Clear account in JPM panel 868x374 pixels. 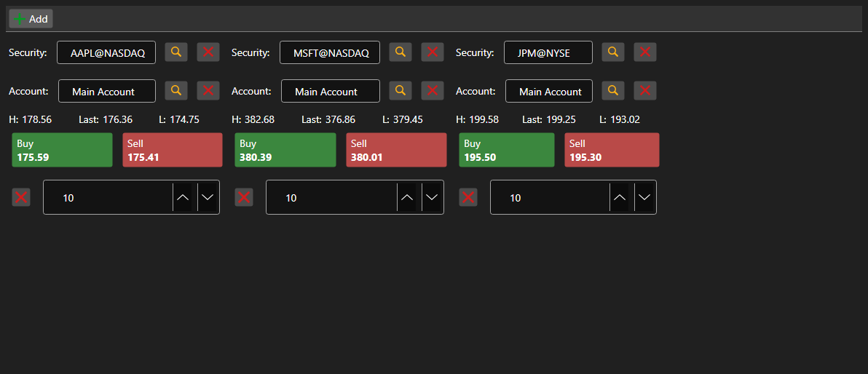click(645, 91)
